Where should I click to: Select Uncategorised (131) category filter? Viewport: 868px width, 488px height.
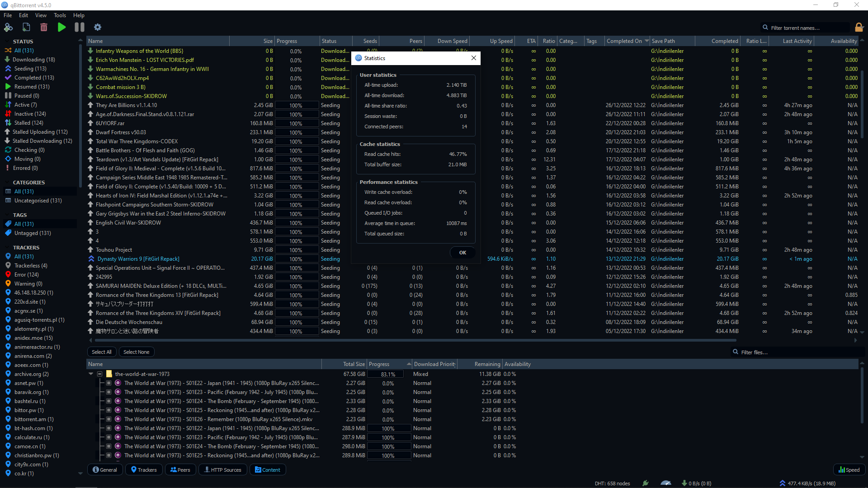point(38,201)
